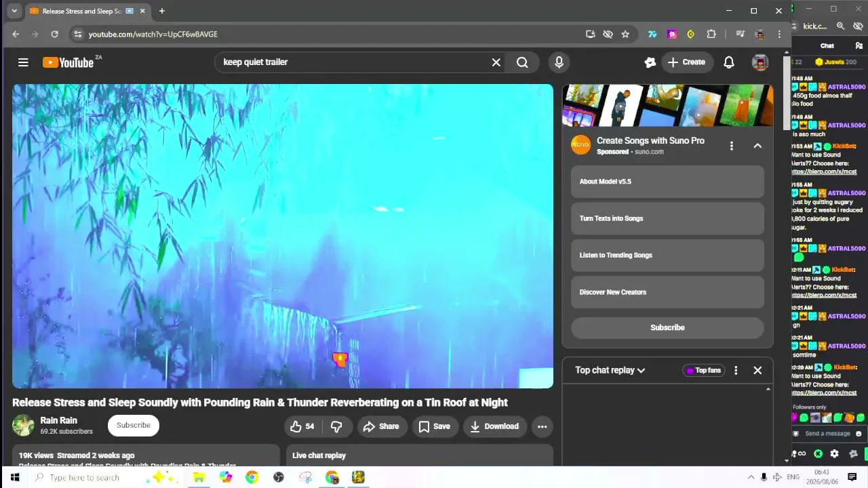Screen dimensions: 868x488
Task: Bookmark this page with the star
Action: [625, 34]
